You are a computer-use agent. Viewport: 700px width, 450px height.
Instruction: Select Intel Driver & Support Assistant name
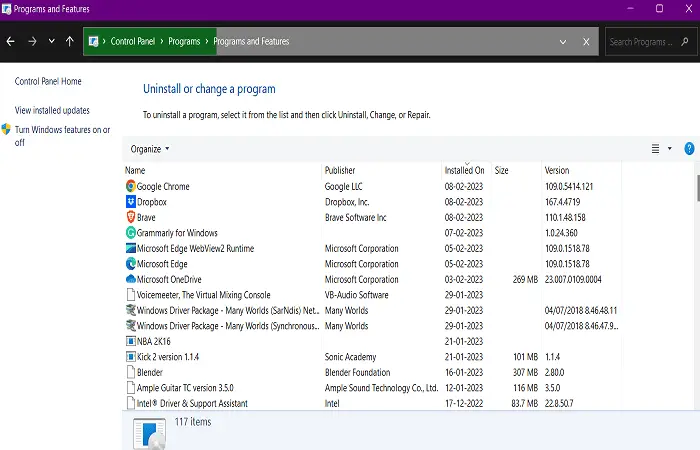192,403
